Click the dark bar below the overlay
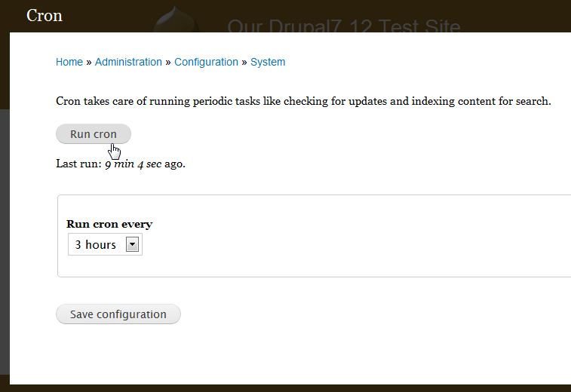The height and width of the screenshot is (392, 571). 287,388
